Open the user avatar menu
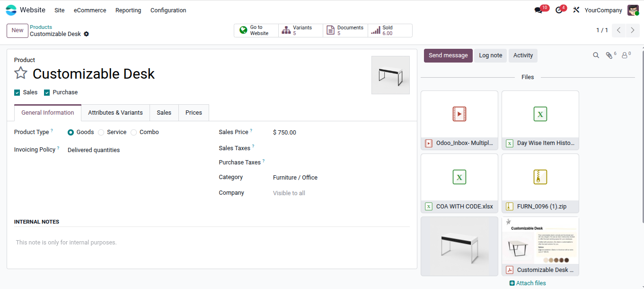 [x=633, y=10]
